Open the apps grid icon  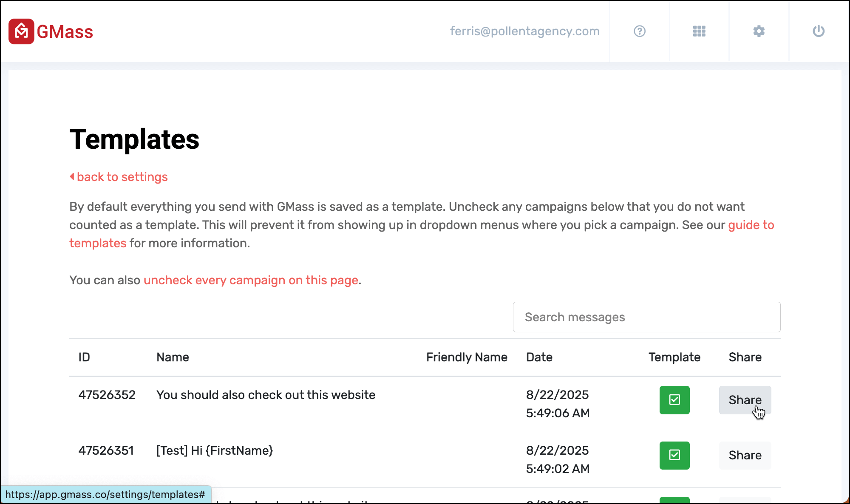tap(699, 31)
